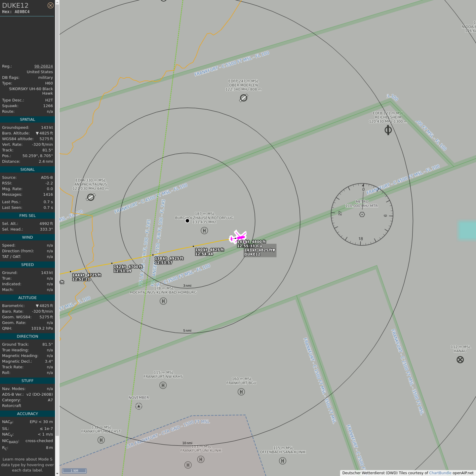Click the DUKE12 callsign map label

point(252,254)
